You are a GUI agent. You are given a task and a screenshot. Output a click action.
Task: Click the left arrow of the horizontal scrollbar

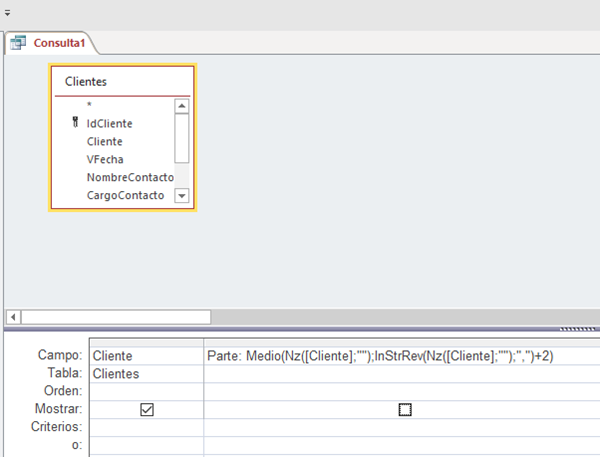(11, 317)
